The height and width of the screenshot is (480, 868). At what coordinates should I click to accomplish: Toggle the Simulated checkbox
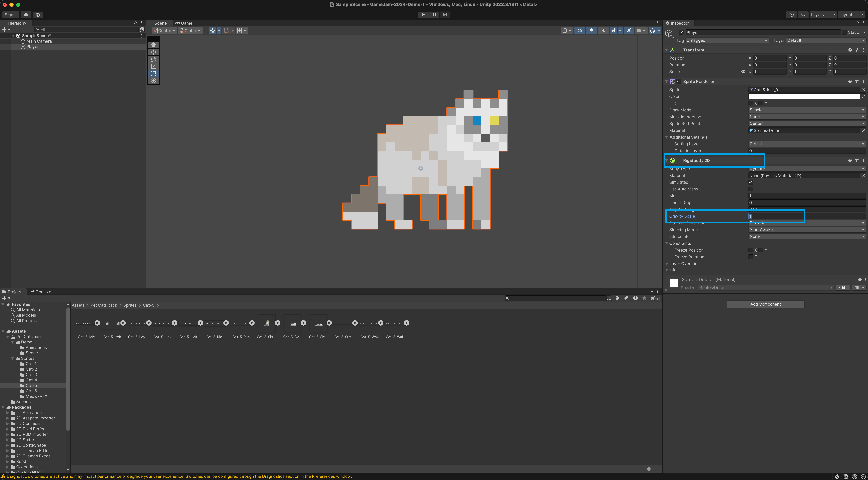click(x=751, y=182)
